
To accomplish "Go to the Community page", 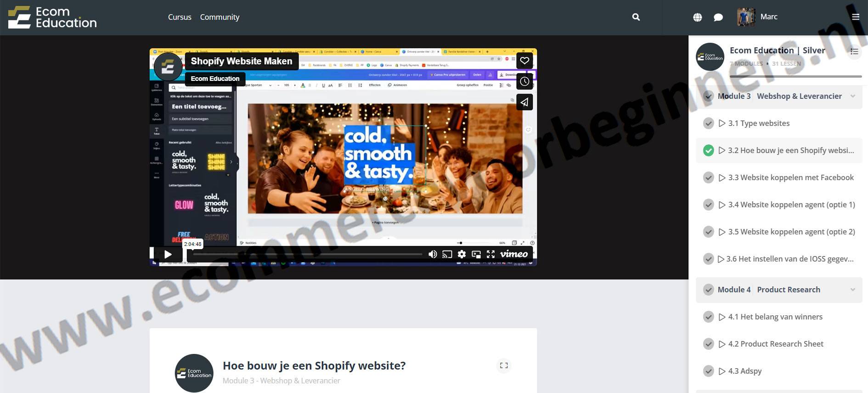I will tap(220, 17).
